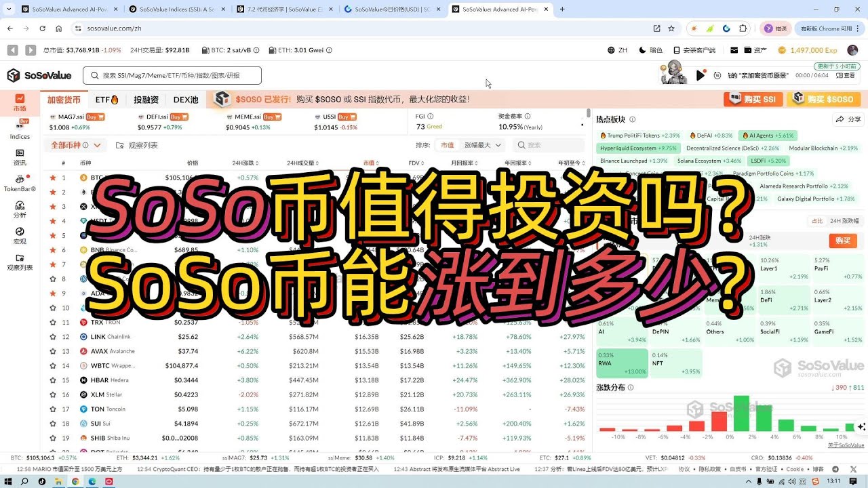Screen dimensions: 868x488
Task: Select Trump PolitiFi Tokens tag
Action: (639, 136)
